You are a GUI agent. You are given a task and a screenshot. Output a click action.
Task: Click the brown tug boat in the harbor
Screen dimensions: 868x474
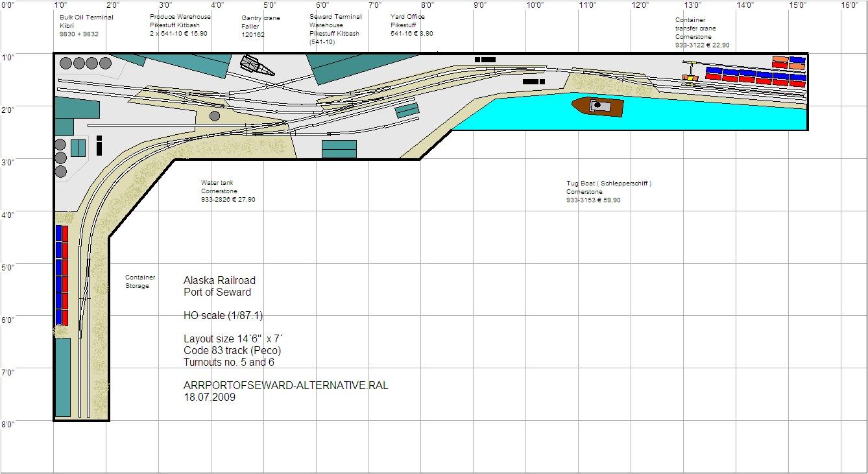click(x=597, y=107)
